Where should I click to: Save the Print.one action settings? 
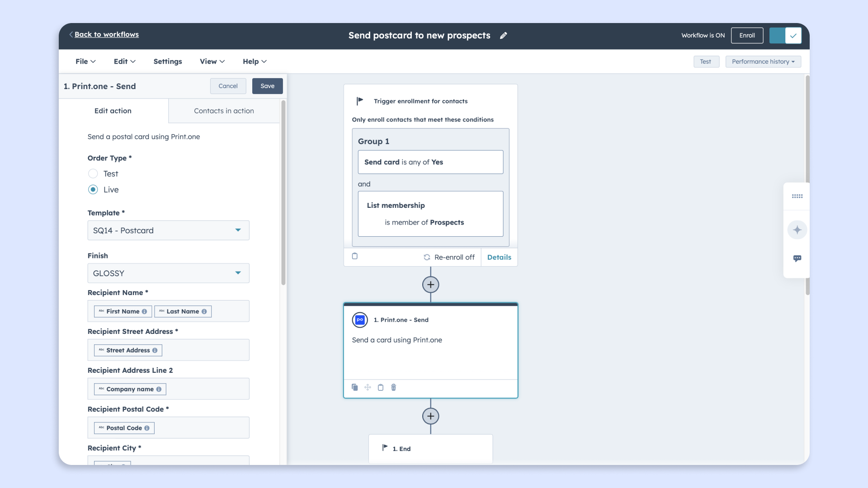coord(267,86)
